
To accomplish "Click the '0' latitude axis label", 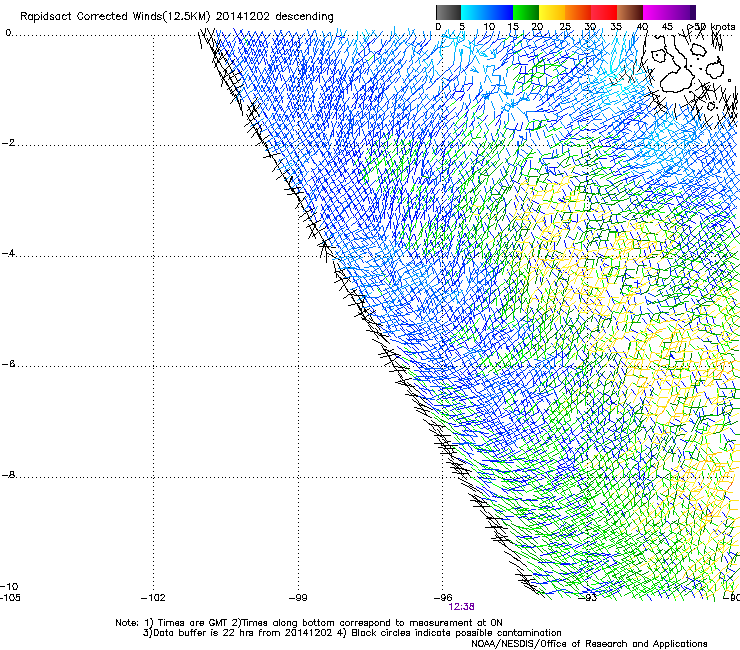I will point(8,33).
